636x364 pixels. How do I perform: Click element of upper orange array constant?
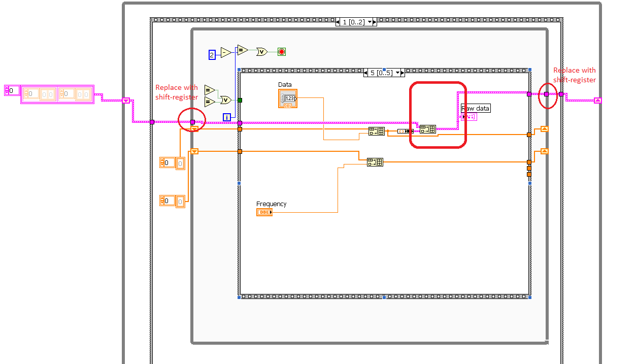point(180,163)
